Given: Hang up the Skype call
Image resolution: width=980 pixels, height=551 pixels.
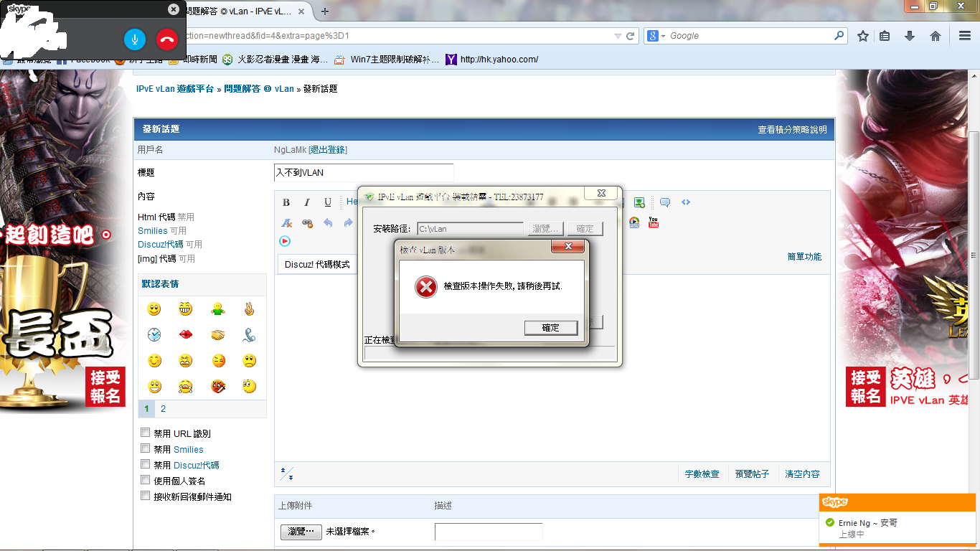Looking at the screenshot, I should click(167, 39).
